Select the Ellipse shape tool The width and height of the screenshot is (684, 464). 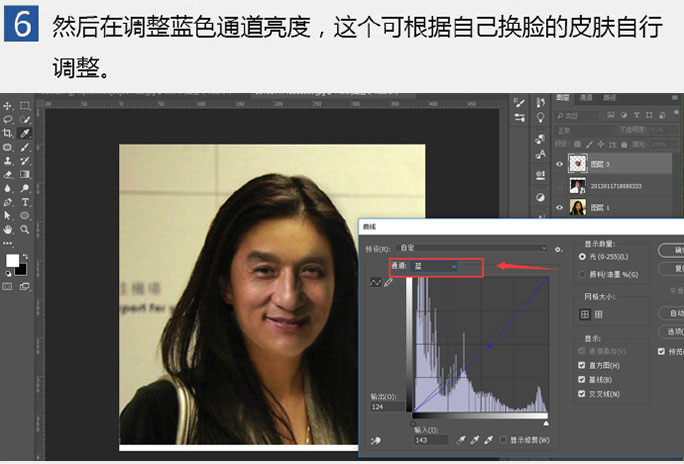point(25,215)
